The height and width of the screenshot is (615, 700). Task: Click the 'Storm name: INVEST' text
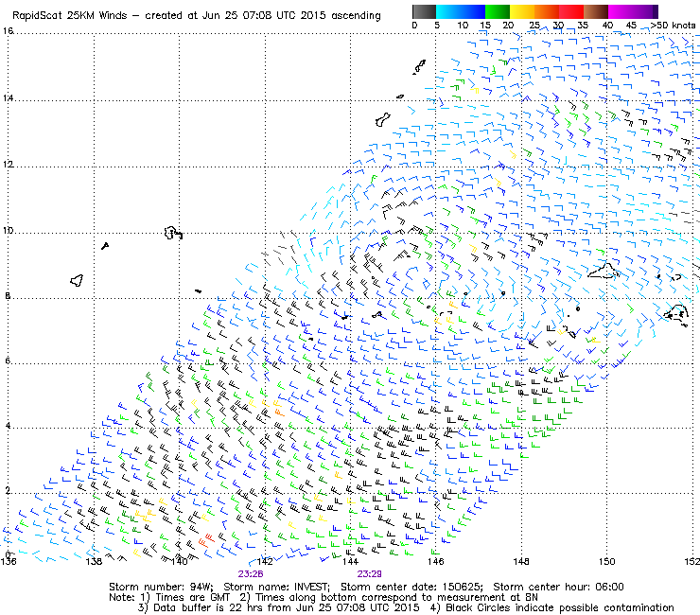click(x=276, y=587)
